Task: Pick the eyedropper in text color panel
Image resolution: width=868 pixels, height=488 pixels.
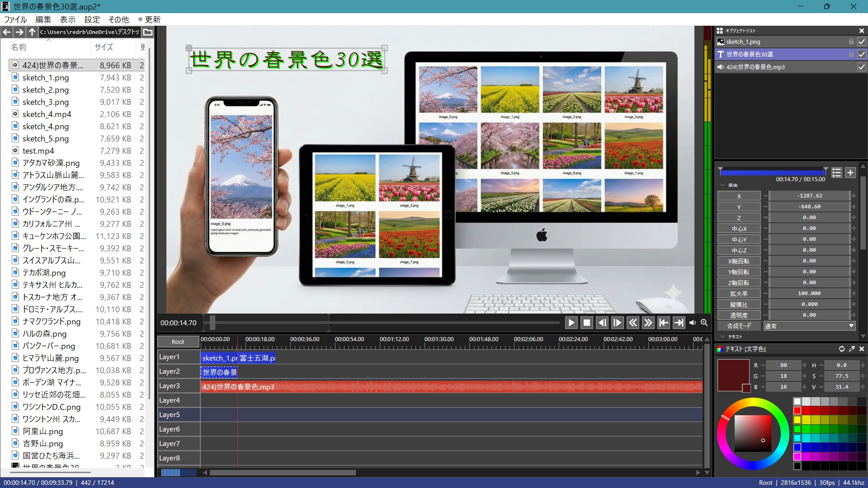Action: [x=852, y=349]
